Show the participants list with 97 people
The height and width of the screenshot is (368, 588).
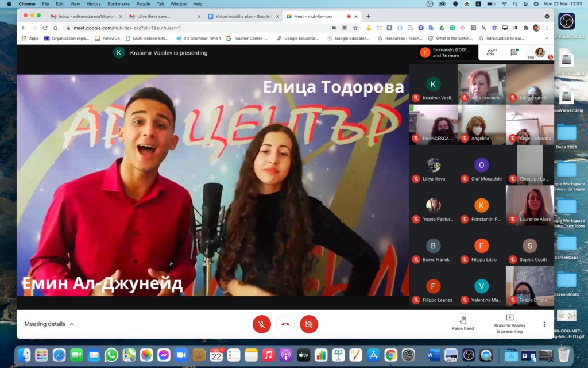(492, 52)
